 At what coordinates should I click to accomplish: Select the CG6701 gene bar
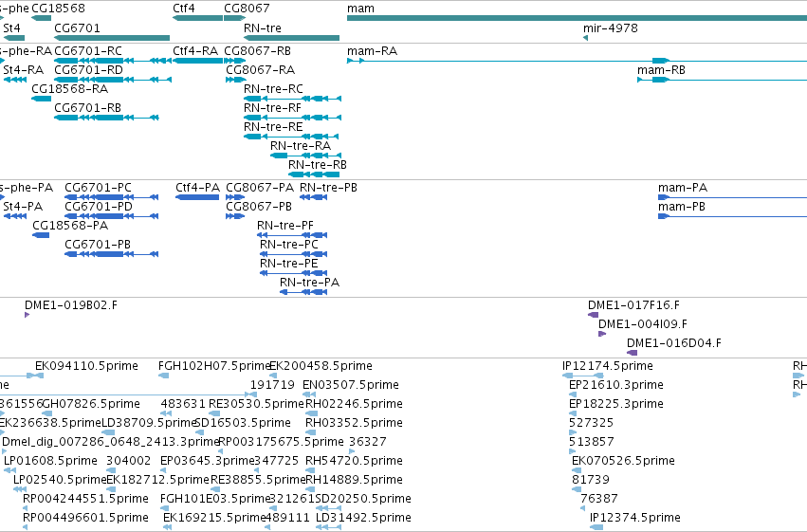pyautogui.click(x=112, y=38)
